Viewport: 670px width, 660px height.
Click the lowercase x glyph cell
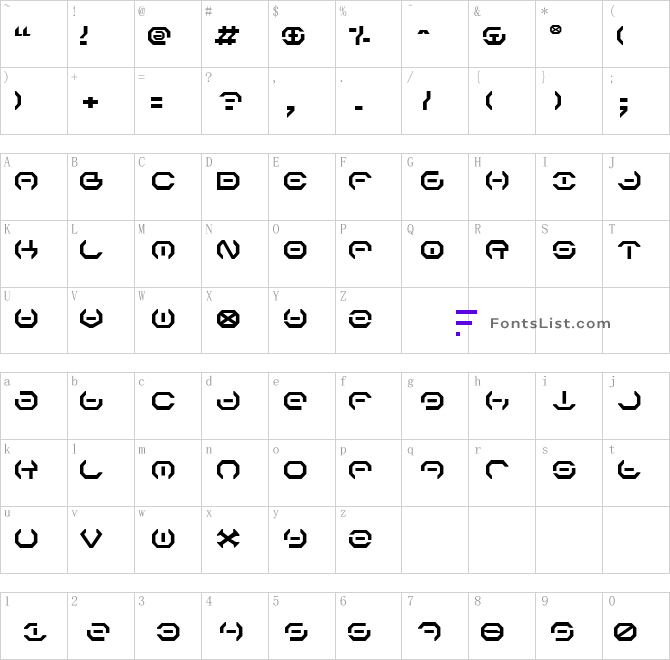[235, 540]
